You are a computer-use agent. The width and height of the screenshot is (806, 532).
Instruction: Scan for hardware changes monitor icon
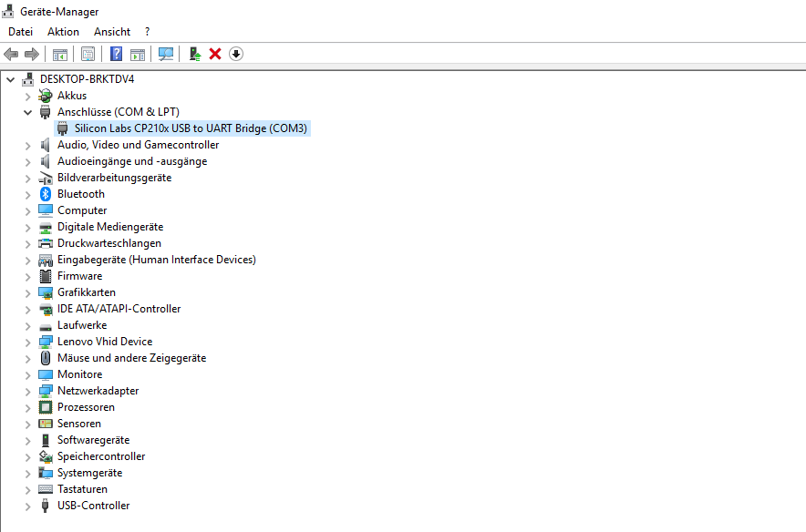tap(166, 54)
